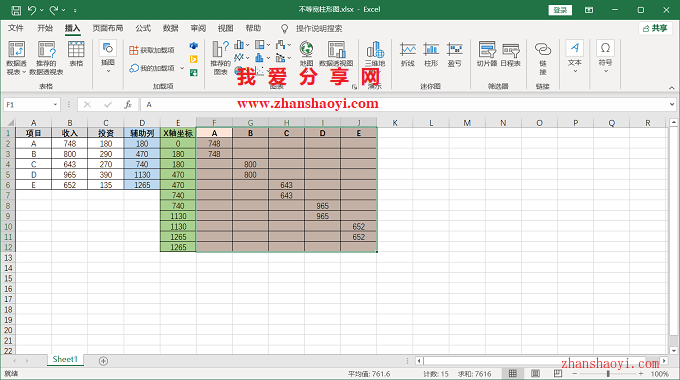Click the Sign in (登录) button
This screenshot has height=380, width=680.
coord(560,10)
